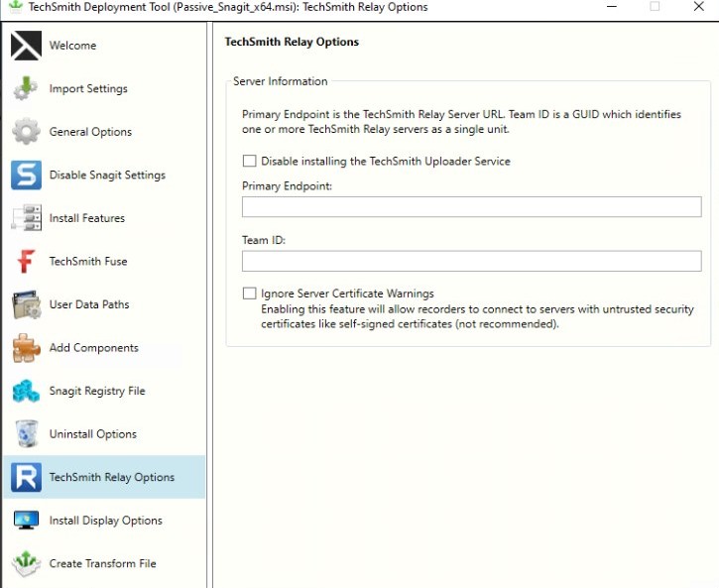The image size is (719, 588).
Task: Open the General Options section
Action: 90,132
